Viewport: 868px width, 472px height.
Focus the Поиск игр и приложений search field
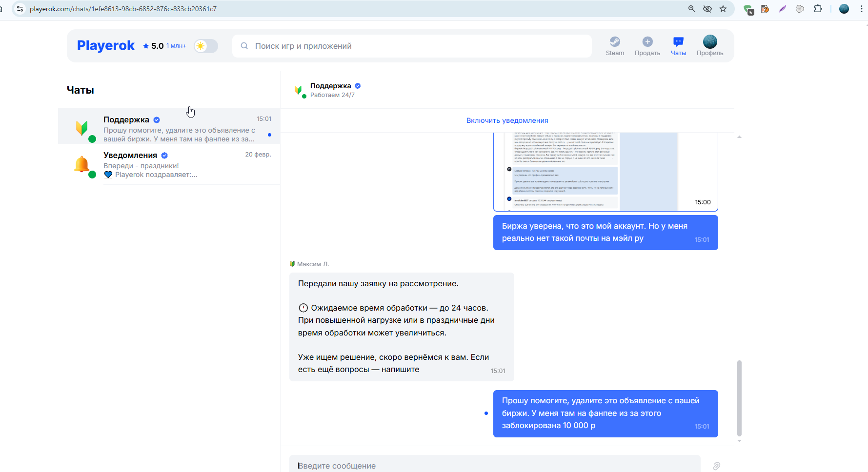pos(412,46)
